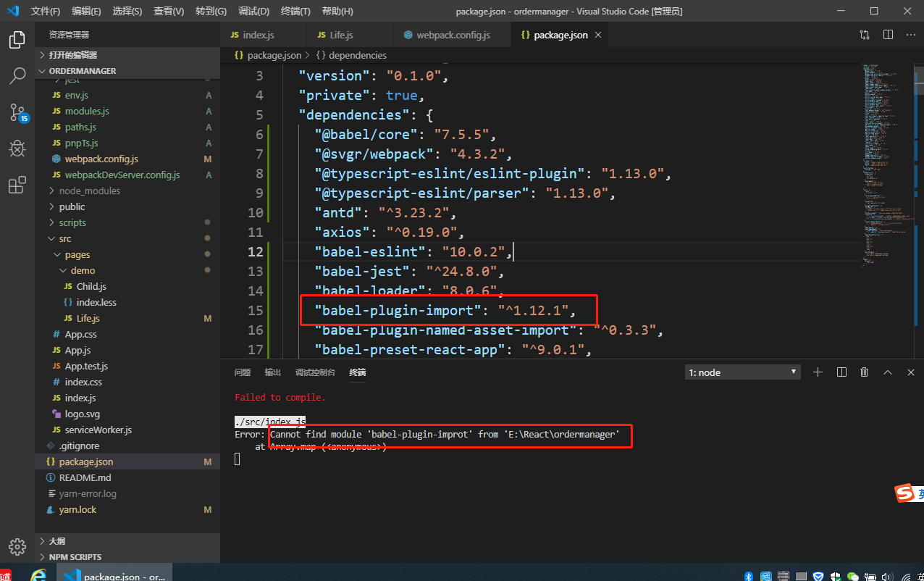
Task: Expand the NPM SCRIPTS section
Action: [x=127, y=557]
